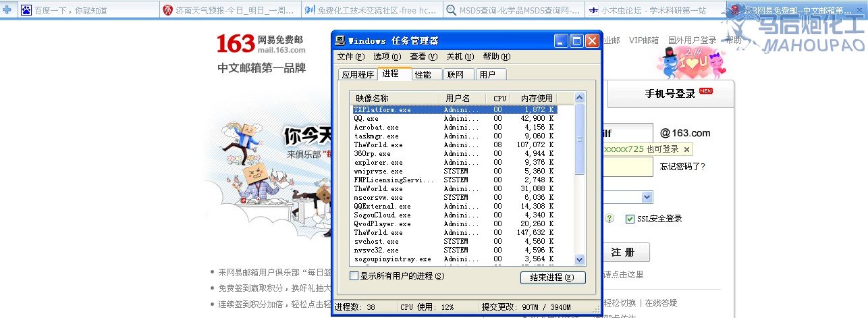Click the yellow password input field
This screenshot has width=868, height=318.
click(x=628, y=167)
